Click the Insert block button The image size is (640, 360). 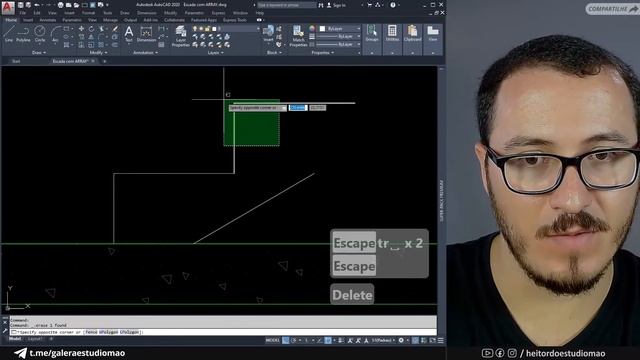pyautogui.click(x=268, y=33)
